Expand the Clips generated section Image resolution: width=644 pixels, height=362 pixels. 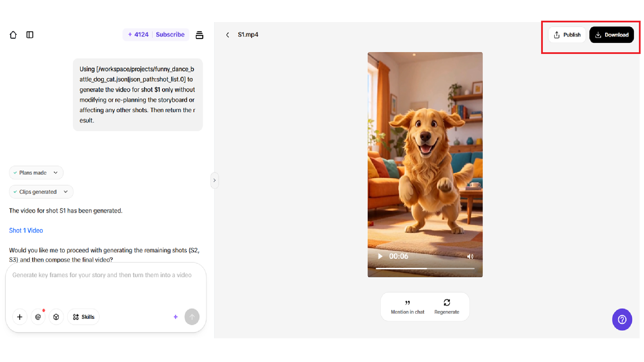(41, 192)
